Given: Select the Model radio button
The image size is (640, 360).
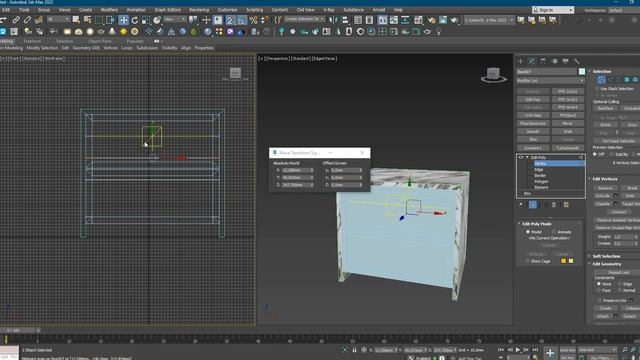Looking at the screenshot, I should point(528,232).
